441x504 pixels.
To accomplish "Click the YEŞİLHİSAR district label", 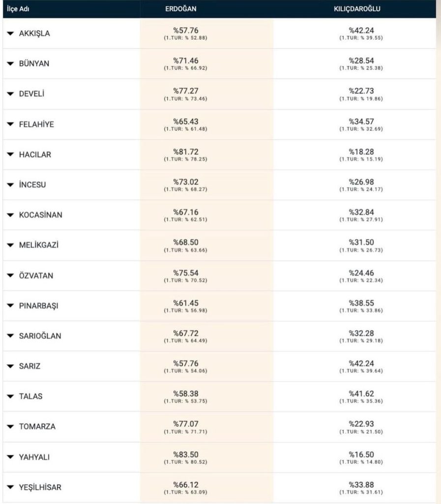I will (x=40, y=487).
